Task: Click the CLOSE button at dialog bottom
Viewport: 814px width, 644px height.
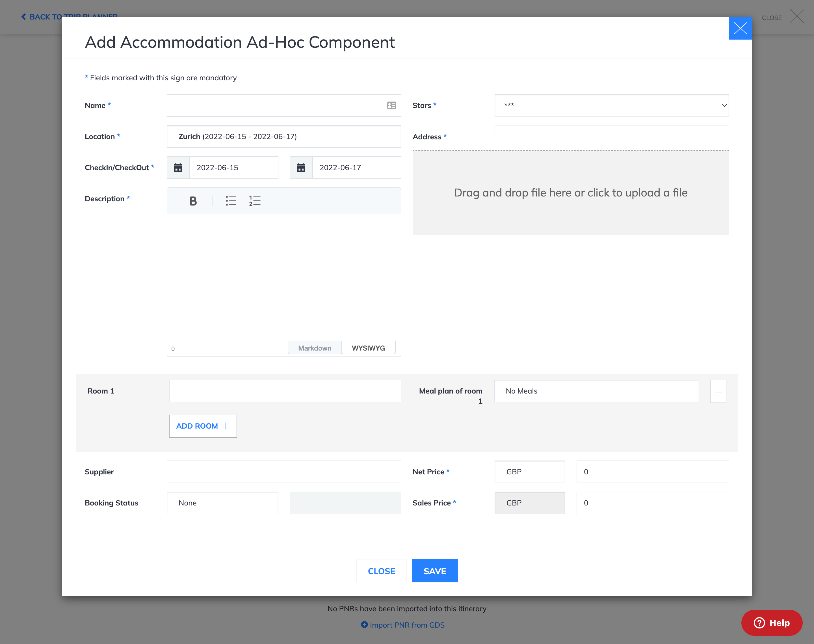Action: (x=381, y=571)
